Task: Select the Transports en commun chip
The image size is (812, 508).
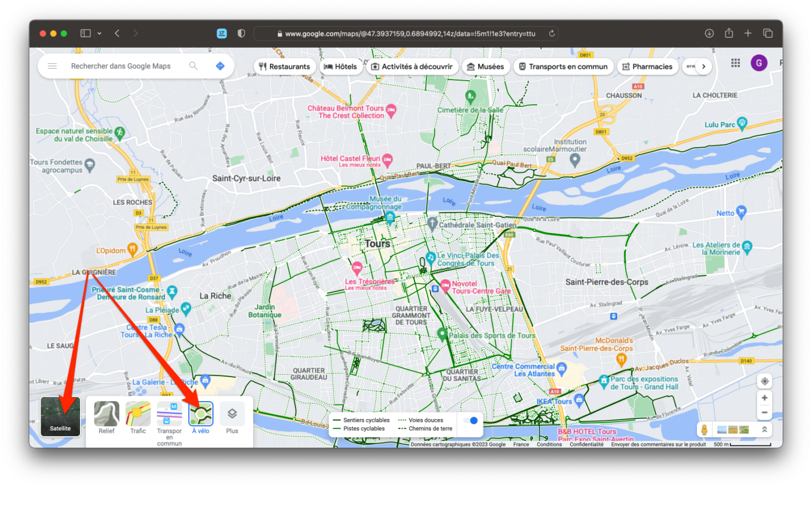Action: pos(563,67)
